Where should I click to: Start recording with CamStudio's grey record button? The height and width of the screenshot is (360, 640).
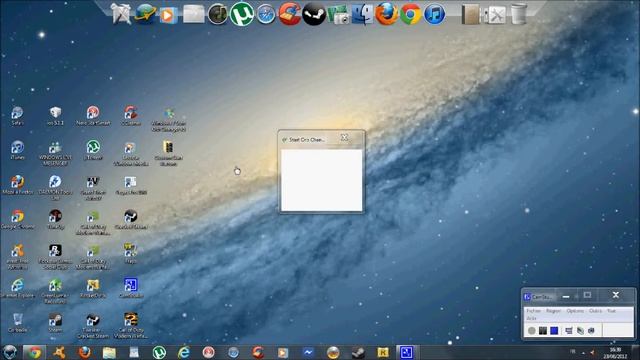531,331
